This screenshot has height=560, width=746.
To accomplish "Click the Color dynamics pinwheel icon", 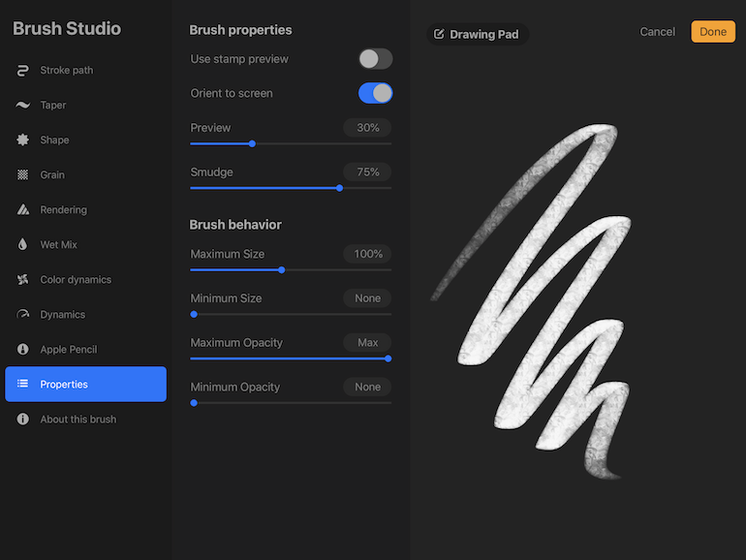I will point(22,279).
